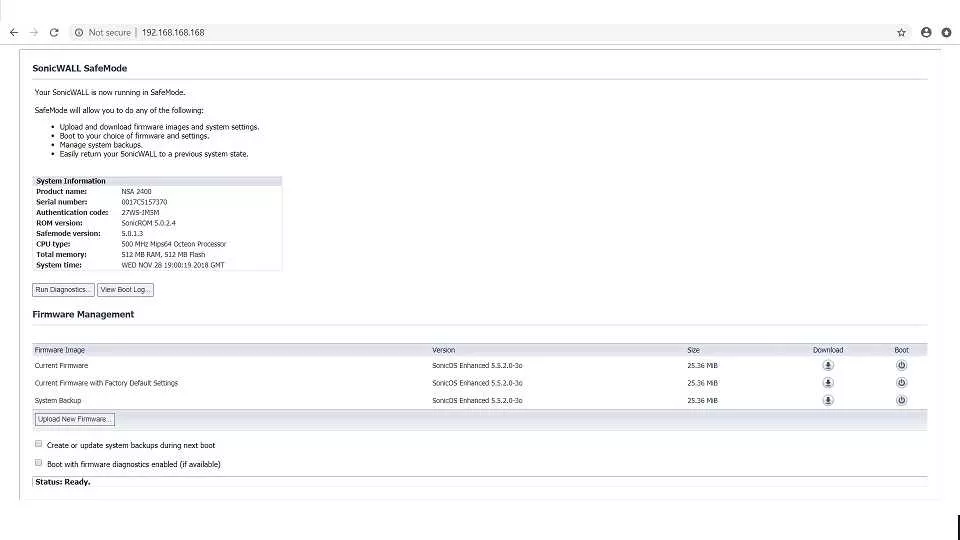This screenshot has width=960, height=540.
Task: Click the Not secure site info icon
Action: pos(79,32)
